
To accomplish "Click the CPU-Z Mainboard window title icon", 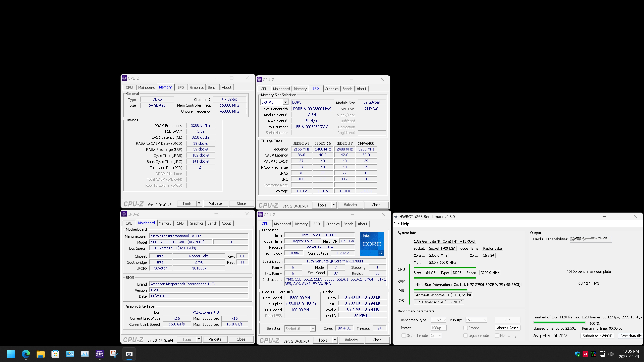I will 124,214.
